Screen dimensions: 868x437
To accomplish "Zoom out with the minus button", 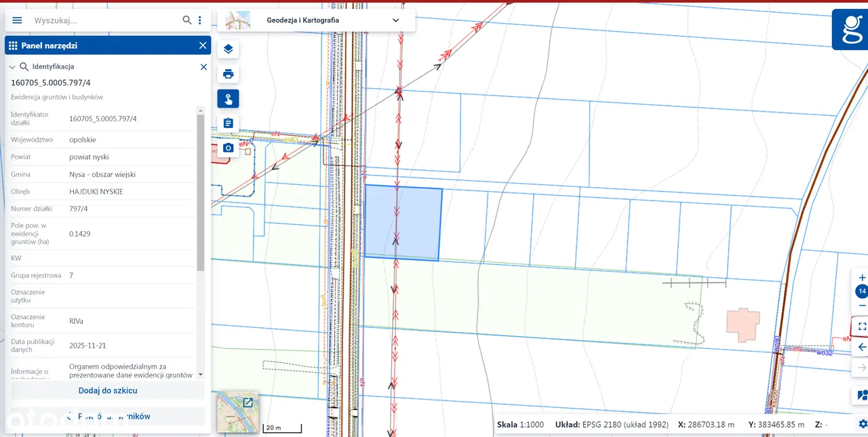I will [x=862, y=306].
